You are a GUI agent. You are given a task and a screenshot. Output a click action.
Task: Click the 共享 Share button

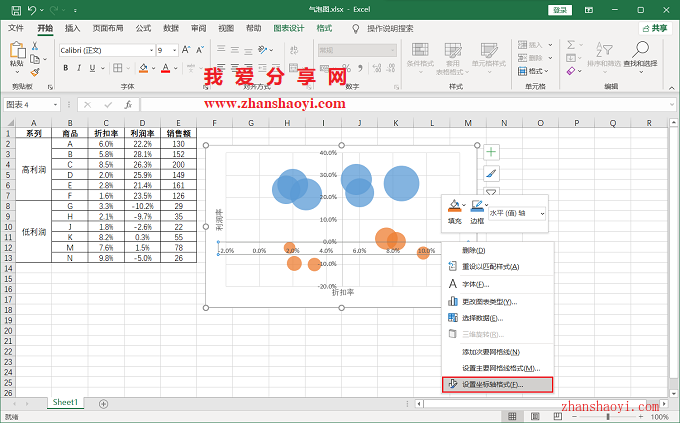click(655, 28)
